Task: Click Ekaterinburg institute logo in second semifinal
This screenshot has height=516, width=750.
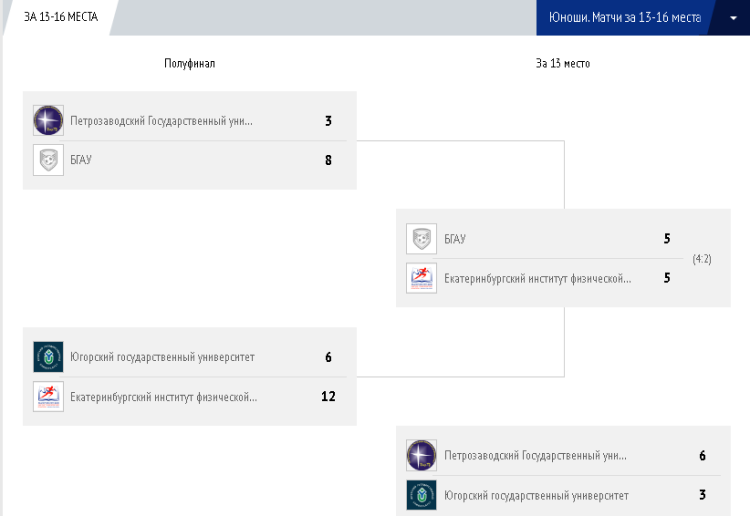Action: tap(48, 396)
